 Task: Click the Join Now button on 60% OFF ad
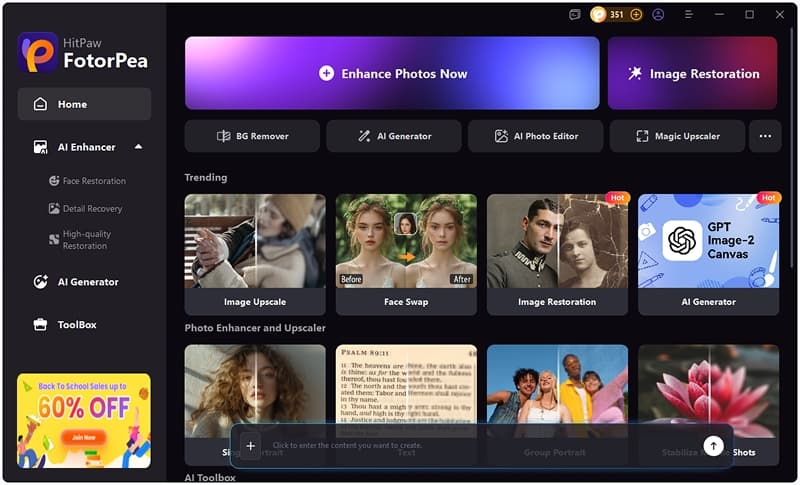84,437
